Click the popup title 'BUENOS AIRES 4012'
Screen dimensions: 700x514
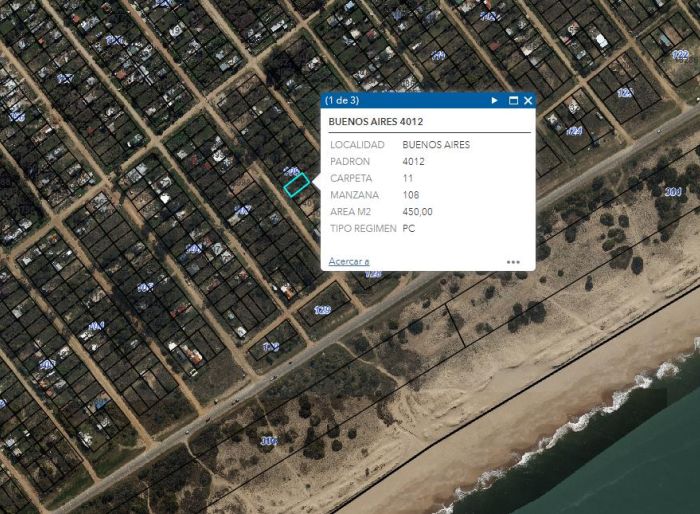pos(375,121)
